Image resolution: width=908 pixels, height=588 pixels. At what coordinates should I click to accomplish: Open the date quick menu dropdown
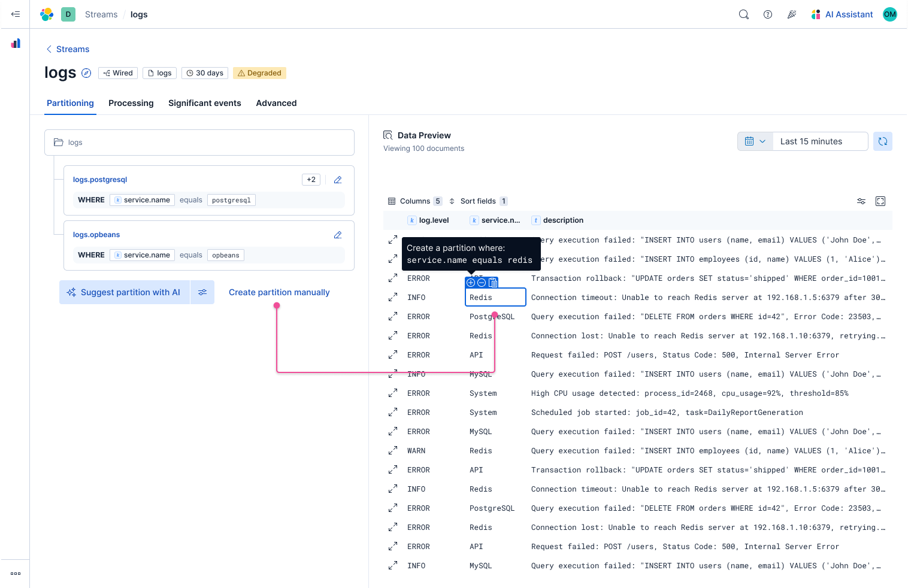(x=755, y=141)
